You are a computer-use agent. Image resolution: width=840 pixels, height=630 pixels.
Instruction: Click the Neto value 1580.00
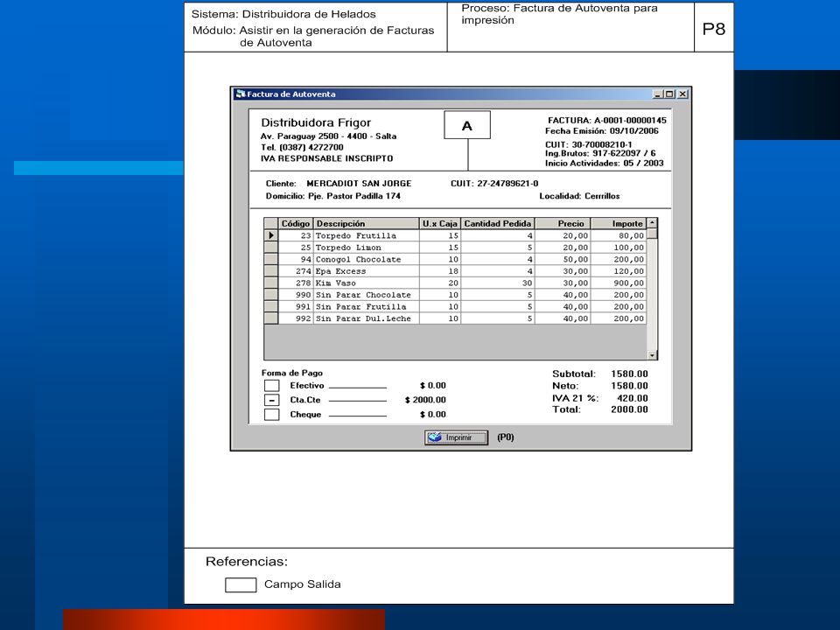629,386
